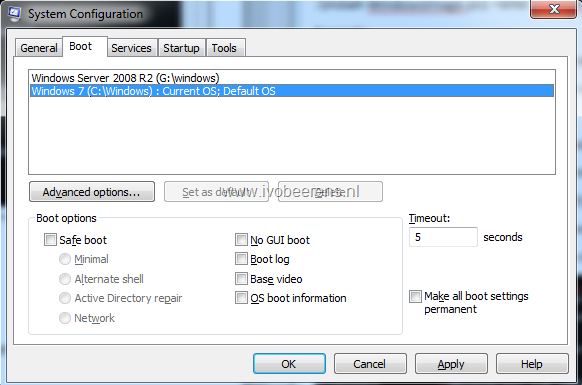
Task: Click the System Configuration title bar icon
Action: (14, 13)
